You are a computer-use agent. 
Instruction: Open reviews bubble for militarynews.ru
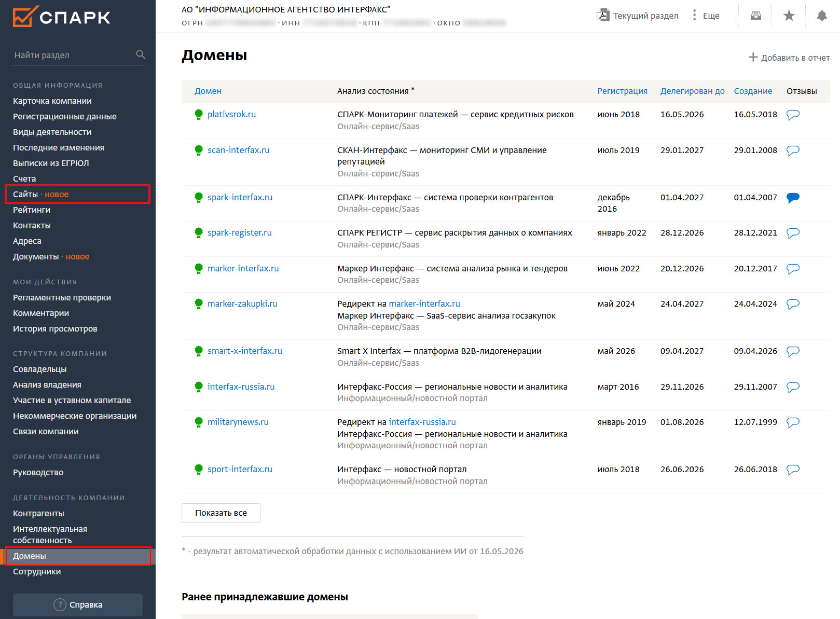point(793,422)
